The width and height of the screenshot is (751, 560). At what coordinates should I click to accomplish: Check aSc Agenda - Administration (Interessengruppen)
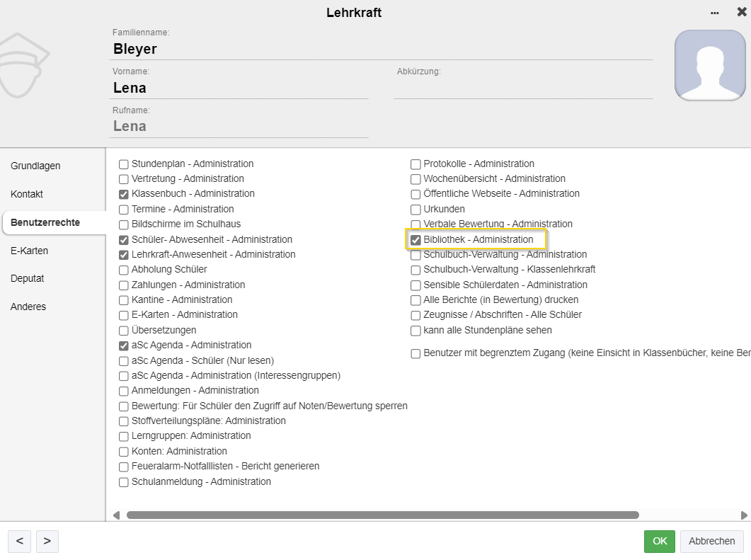pos(124,376)
